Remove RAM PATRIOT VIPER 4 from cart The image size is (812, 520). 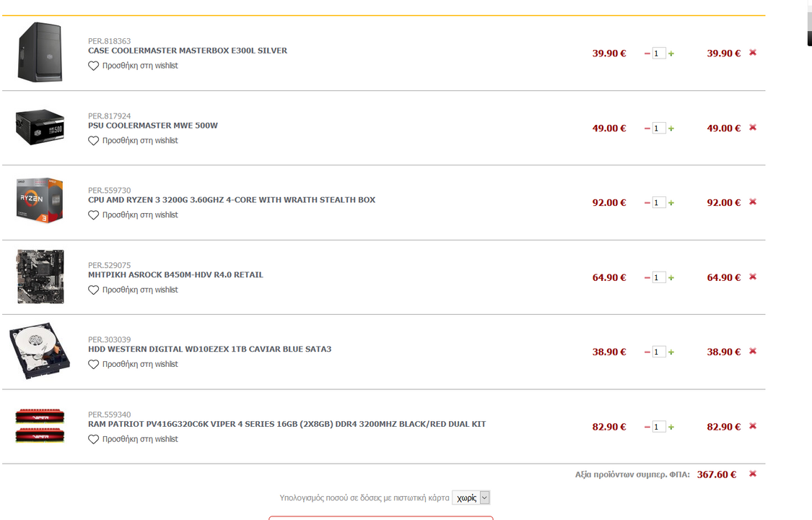pos(753,425)
